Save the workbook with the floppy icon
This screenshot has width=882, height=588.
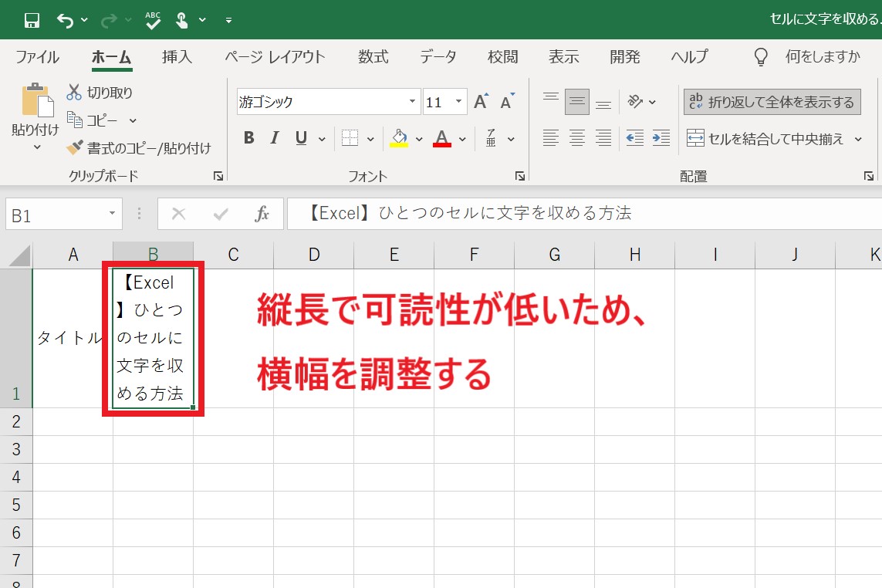pos(32,20)
